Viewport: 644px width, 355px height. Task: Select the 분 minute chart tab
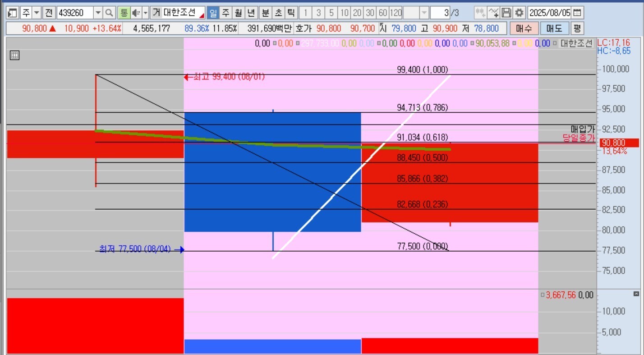point(265,13)
